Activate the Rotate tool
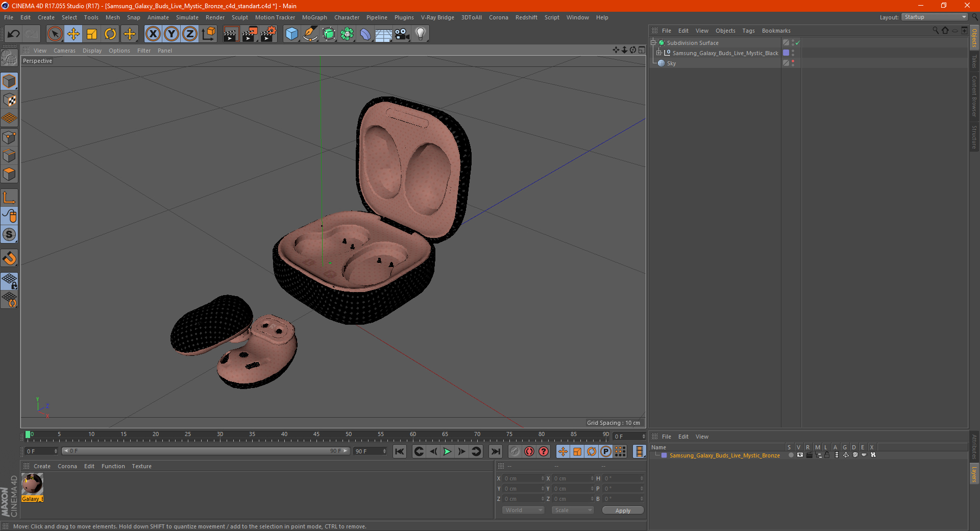 pyautogui.click(x=110, y=34)
